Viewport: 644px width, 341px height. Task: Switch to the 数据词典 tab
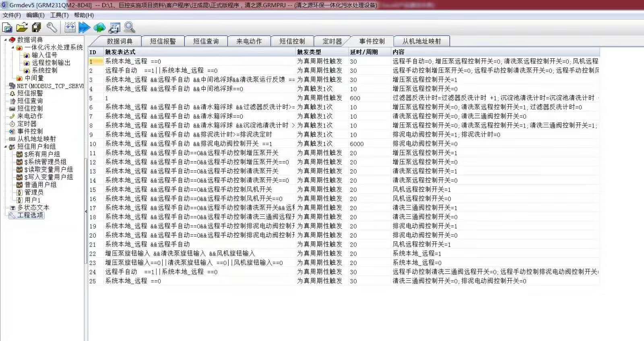[120, 41]
